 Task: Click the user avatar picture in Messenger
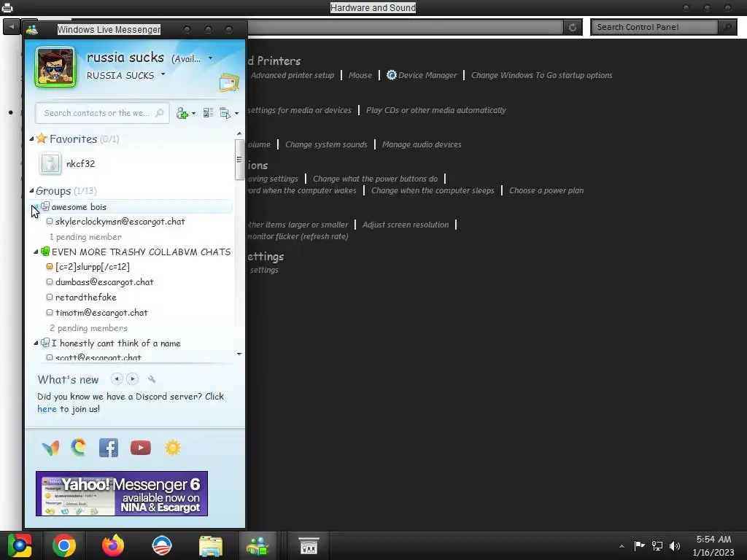pyautogui.click(x=55, y=67)
